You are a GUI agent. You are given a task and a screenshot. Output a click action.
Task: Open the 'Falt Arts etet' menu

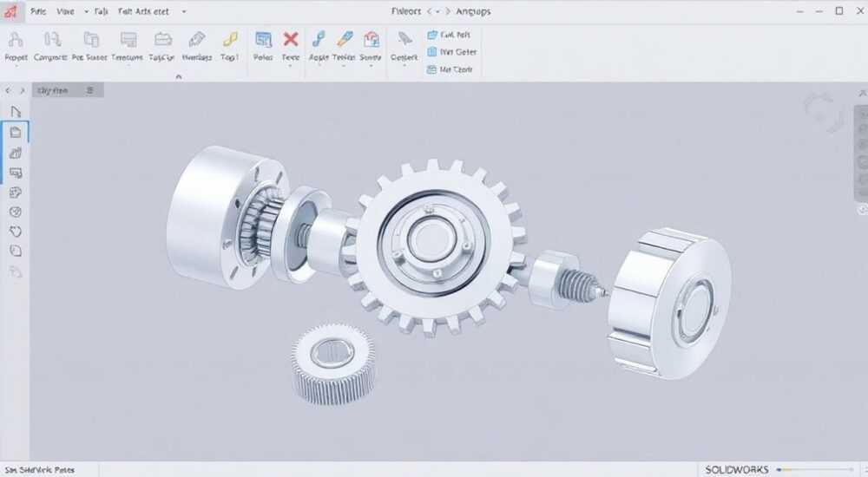coord(143,11)
